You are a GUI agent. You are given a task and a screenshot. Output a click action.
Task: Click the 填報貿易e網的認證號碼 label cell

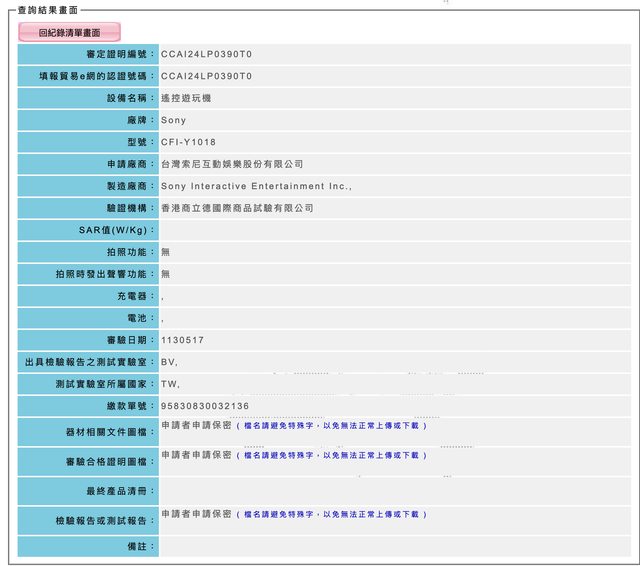tap(88, 76)
